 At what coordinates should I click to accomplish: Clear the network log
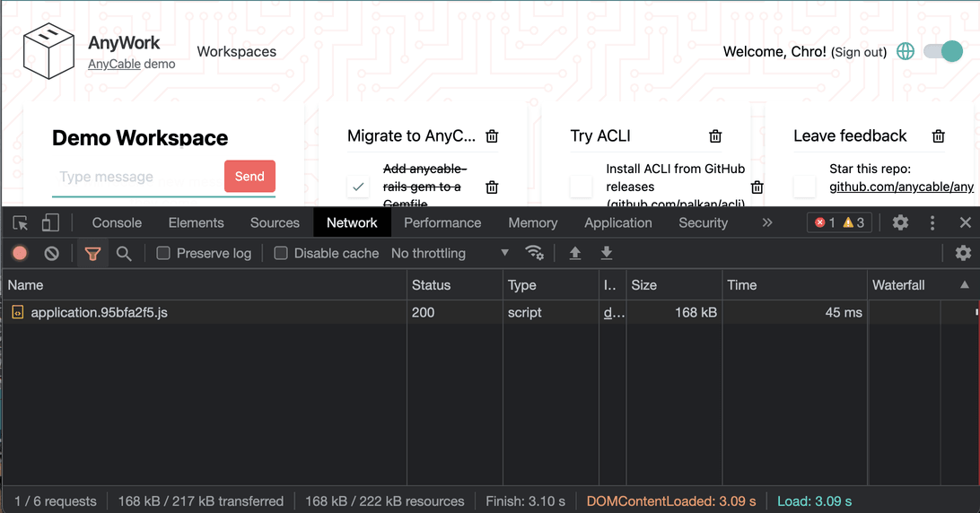[x=52, y=254]
